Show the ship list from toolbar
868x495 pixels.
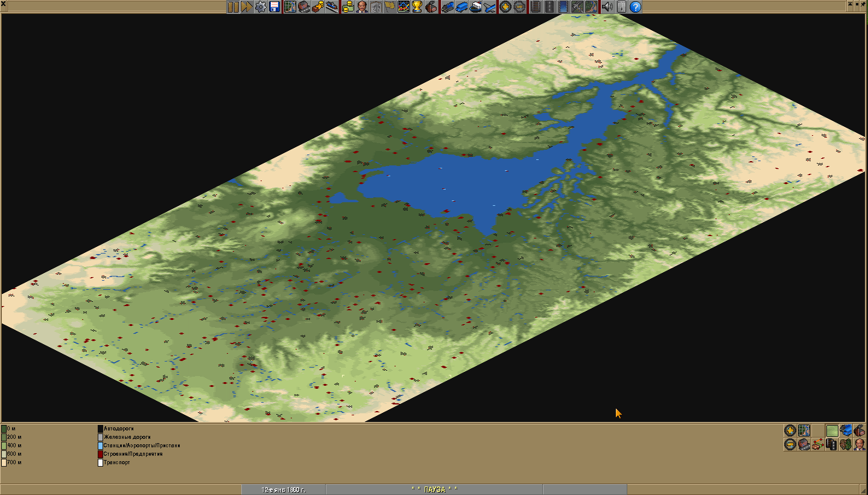tap(476, 7)
